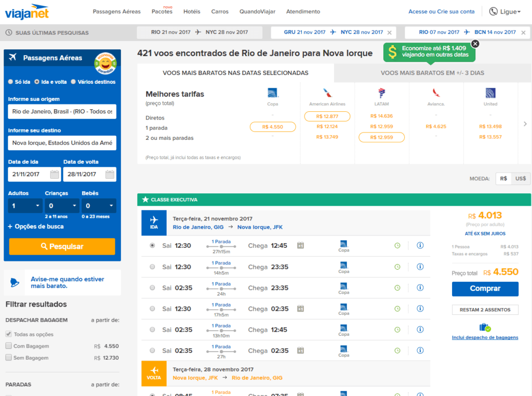Image resolution: width=532 pixels, height=396 pixels.
Task: Click the smiley guarantee badge
Action: coord(105,63)
